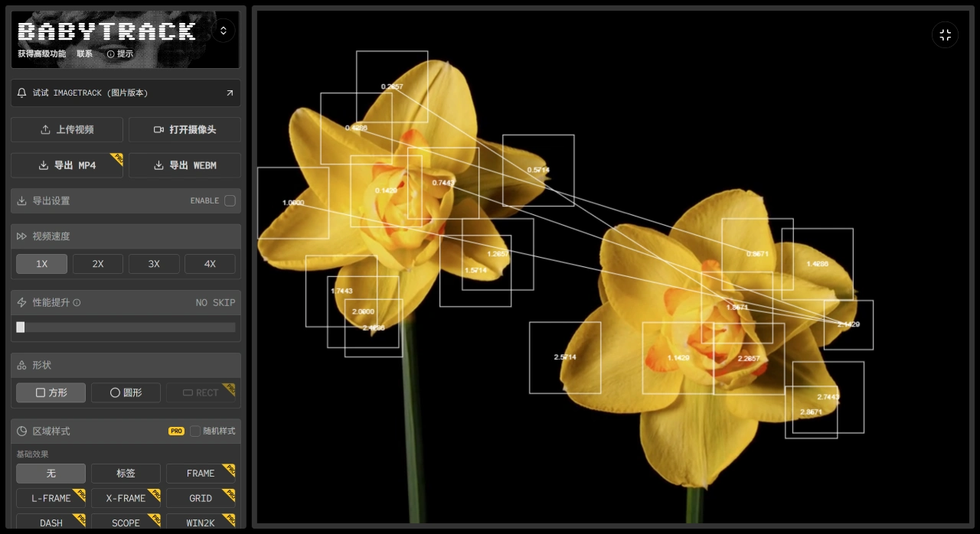The width and height of the screenshot is (980, 534).
Task: Open the 获得高级功能 link
Action: (41, 54)
